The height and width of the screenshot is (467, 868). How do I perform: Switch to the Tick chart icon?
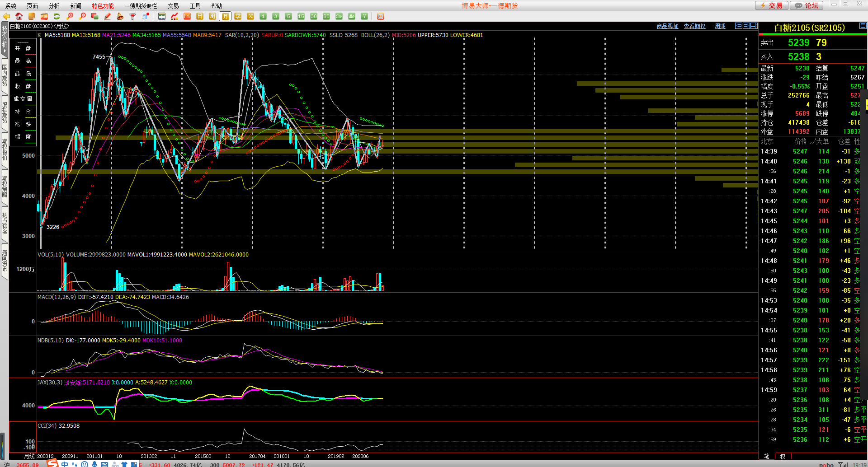point(187,16)
